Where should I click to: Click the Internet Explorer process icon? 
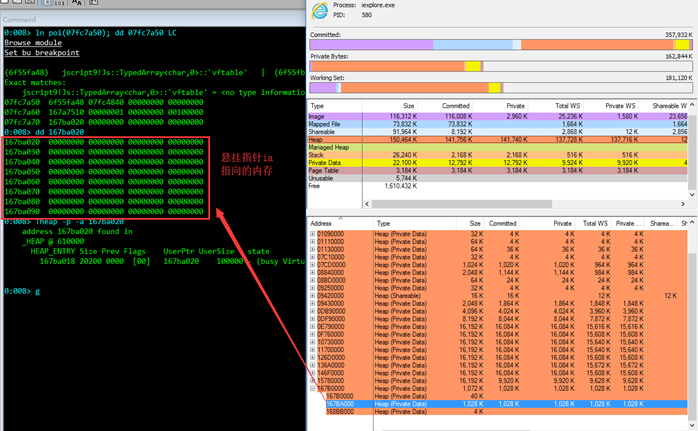coord(319,11)
